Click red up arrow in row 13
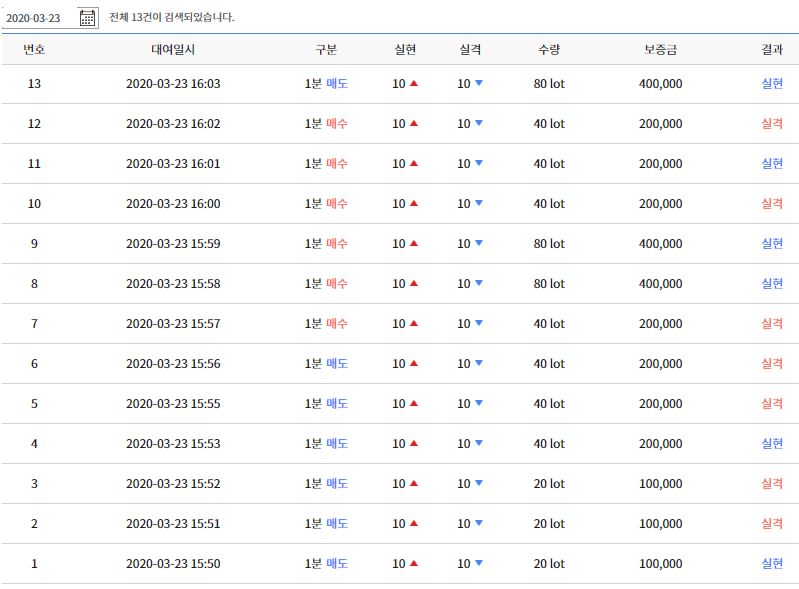799x589 pixels. click(x=414, y=83)
